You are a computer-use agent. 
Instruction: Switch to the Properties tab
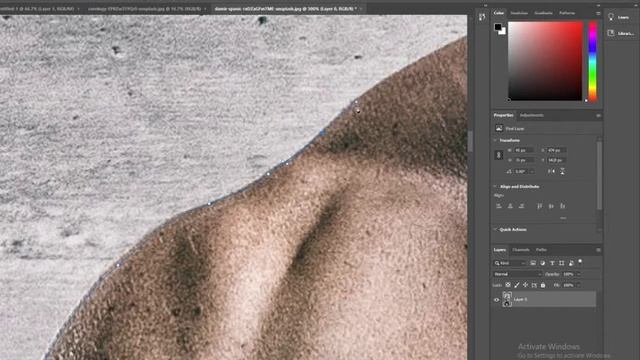pyautogui.click(x=503, y=116)
